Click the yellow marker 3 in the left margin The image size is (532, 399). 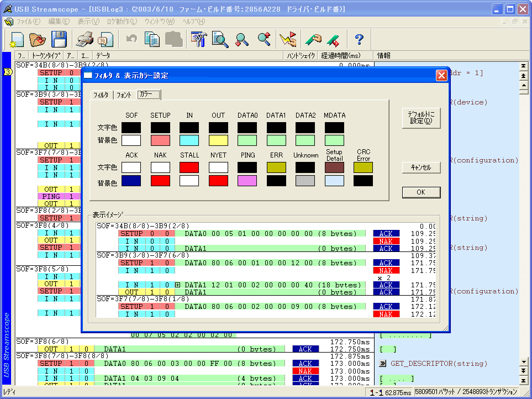[8, 72]
